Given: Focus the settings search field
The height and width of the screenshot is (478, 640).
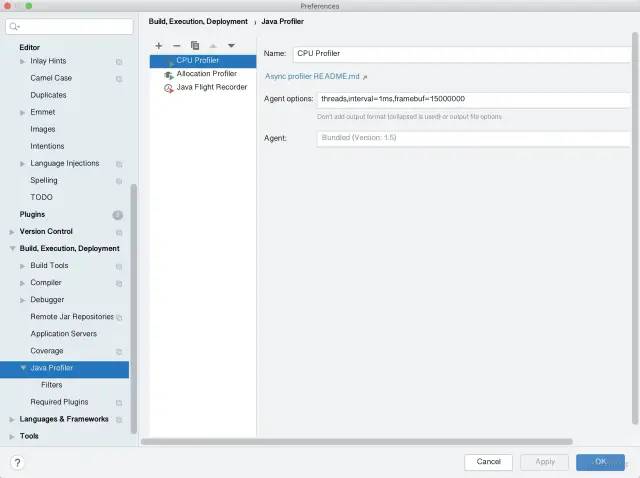Looking at the screenshot, I should [69, 27].
